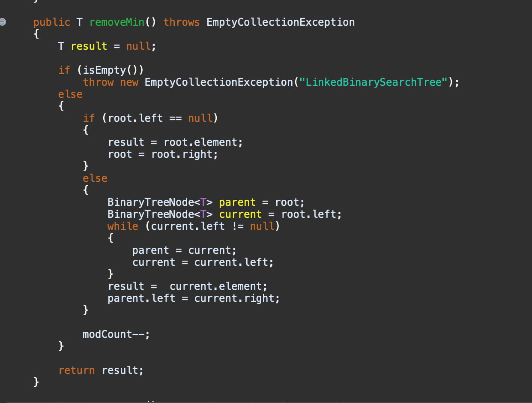The width and height of the screenshot is (532, 403).
Task: Click the T generic parameter in BinaryTreeNode<T>
Action: pos(203,202)
